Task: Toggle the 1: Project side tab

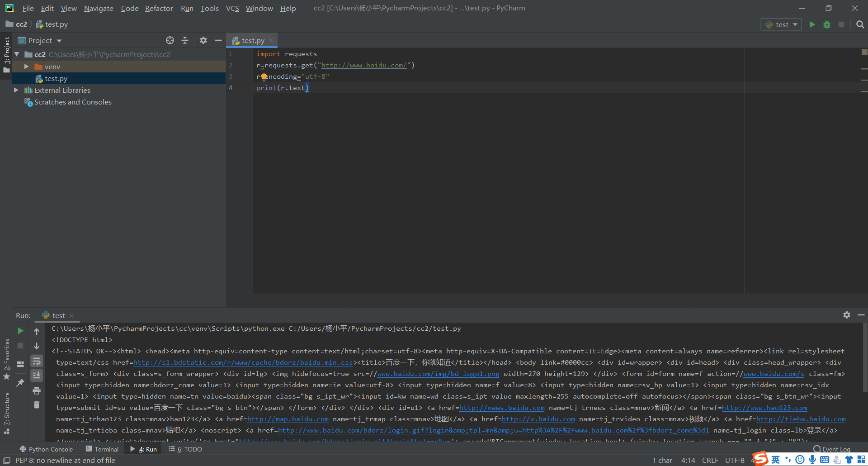Action: (7, 54)
